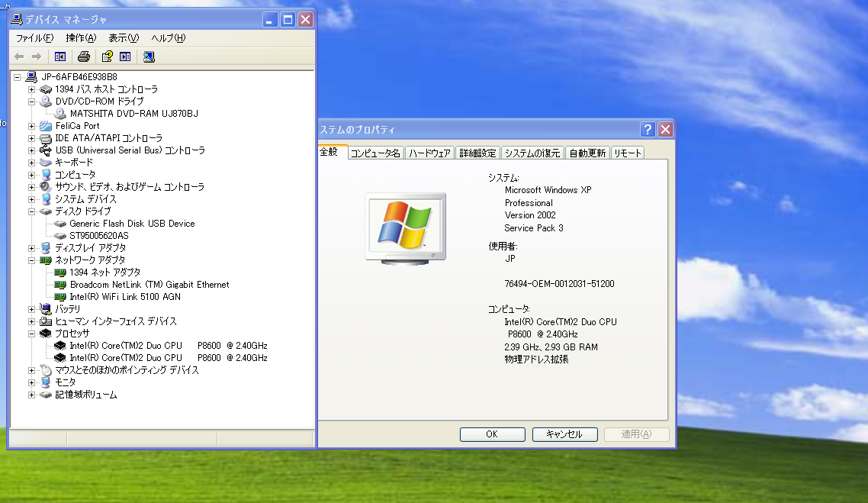Click the USB controller category icon
Image resolution: width=868 pixels, height=503 pixels.
[x=46, y=150]
